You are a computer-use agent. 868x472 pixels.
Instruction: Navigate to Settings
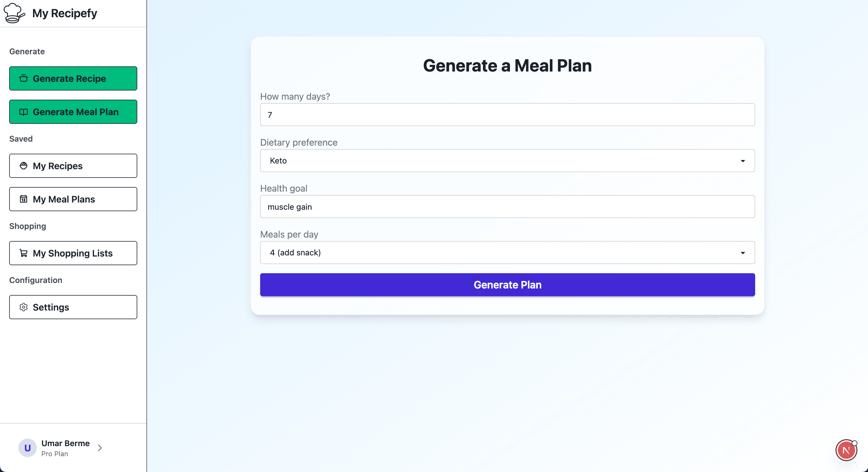tap(73, 307)
